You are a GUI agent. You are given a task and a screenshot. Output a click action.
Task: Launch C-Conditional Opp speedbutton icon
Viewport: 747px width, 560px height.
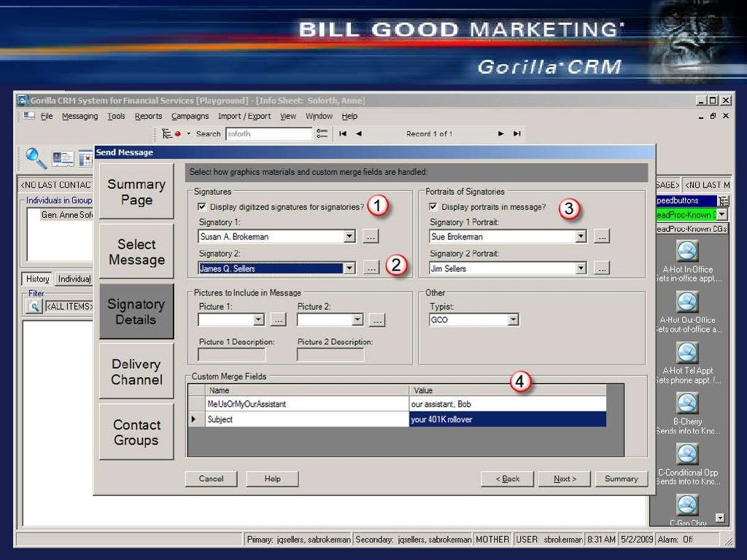coord(687,455)
